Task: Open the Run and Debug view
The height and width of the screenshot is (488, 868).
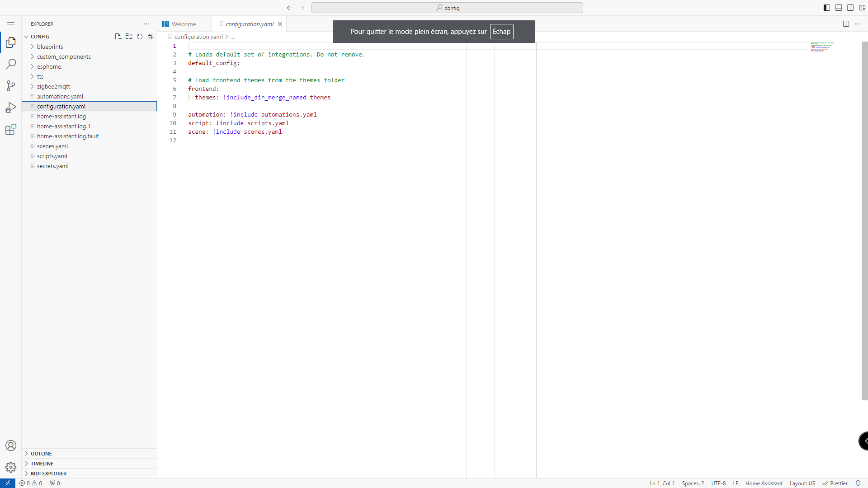Action: click(11, 108)
